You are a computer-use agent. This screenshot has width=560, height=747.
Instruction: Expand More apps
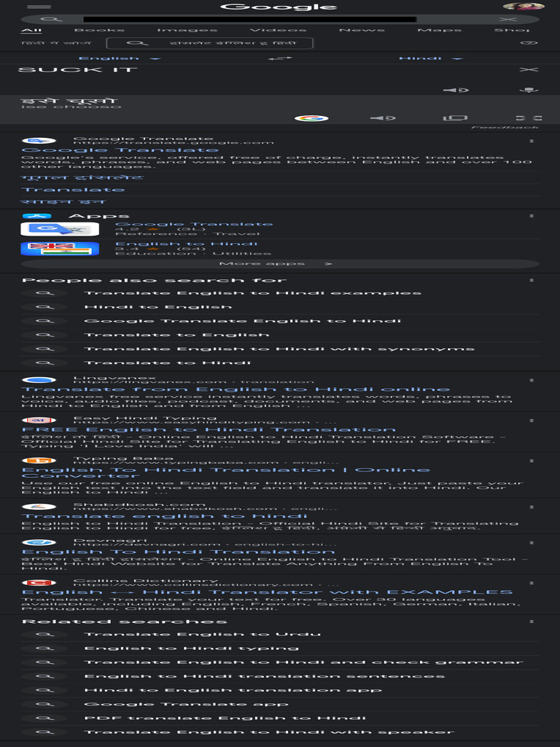(x=280, y=263)
